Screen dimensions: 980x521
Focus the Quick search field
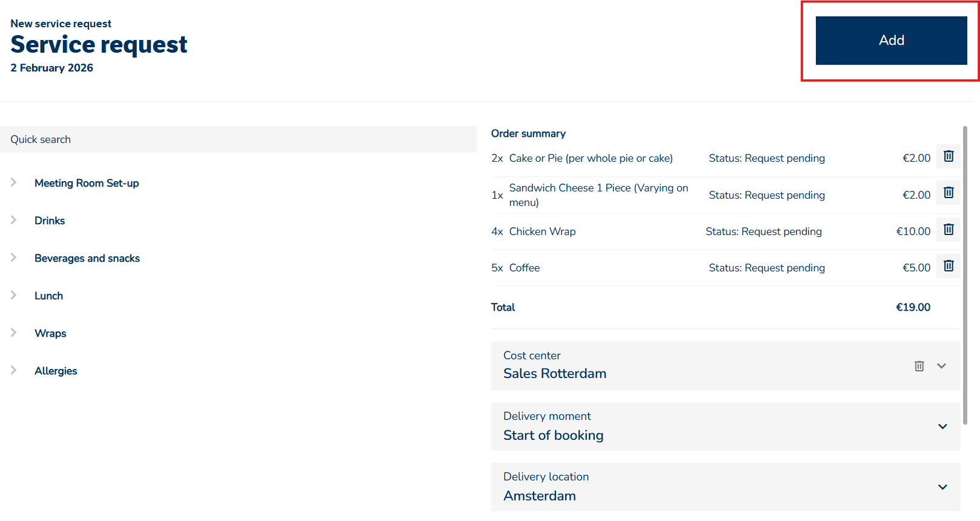point(238,139)
